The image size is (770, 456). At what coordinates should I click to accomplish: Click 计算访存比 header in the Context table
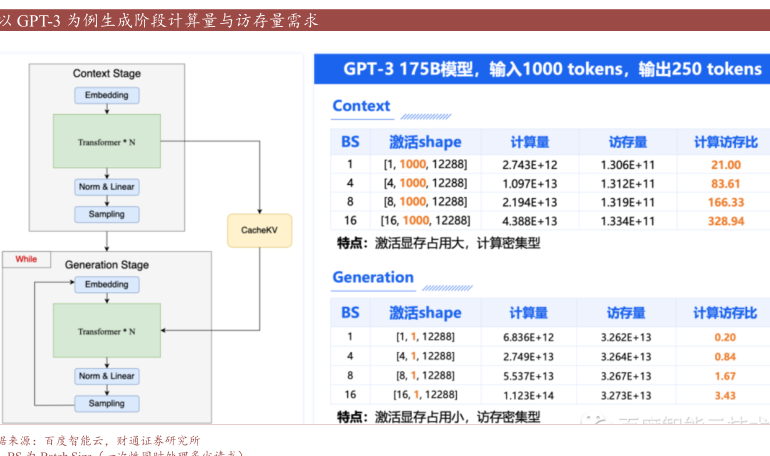[726, 142]
